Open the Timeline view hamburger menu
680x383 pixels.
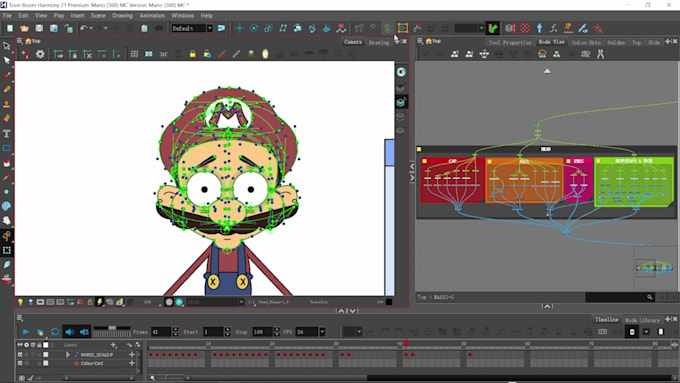pyautogui.click(x=20, y=318)
